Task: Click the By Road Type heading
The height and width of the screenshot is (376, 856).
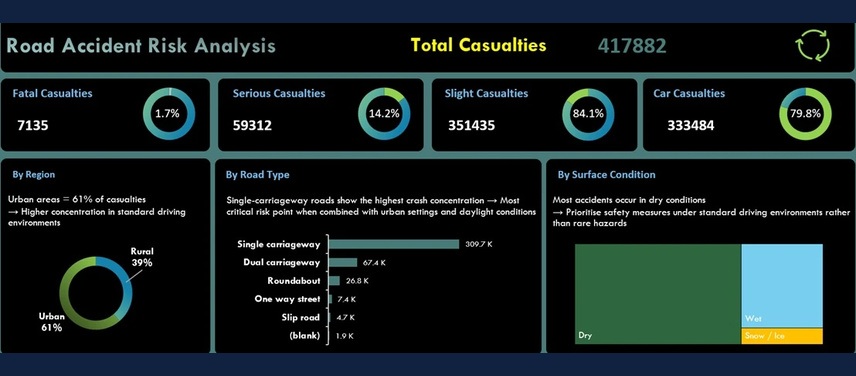Action: click(258, 175)
